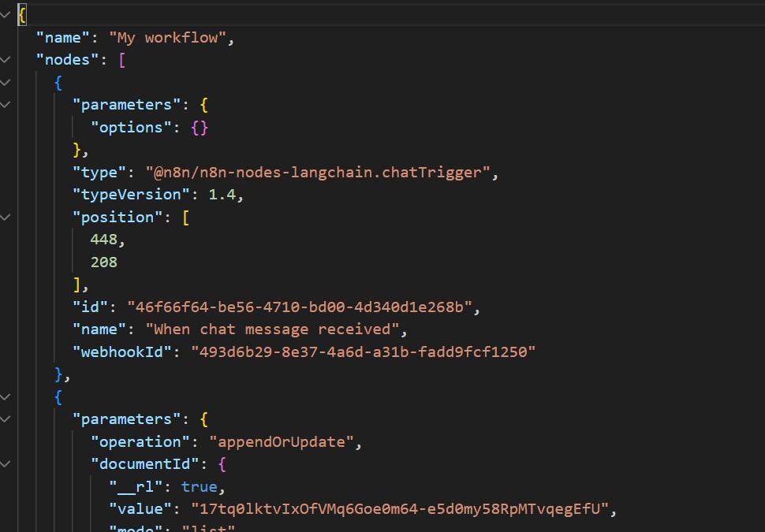Image resolution: width=765 pixels, height=532 pixels.
Task: Collapse the "position" array
Action: (6, 218)
